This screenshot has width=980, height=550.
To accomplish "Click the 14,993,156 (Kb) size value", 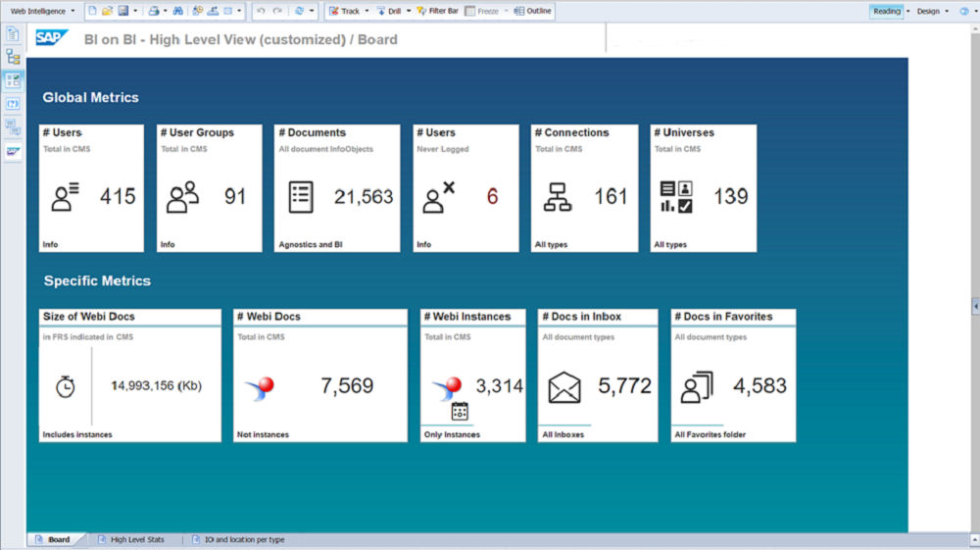I will [x=156, y=385].
